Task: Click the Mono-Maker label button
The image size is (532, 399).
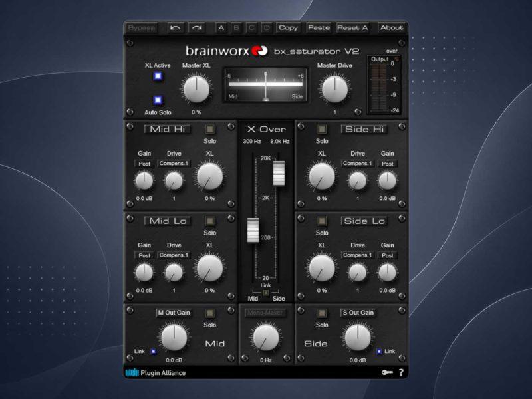Action: coord(265,313)
